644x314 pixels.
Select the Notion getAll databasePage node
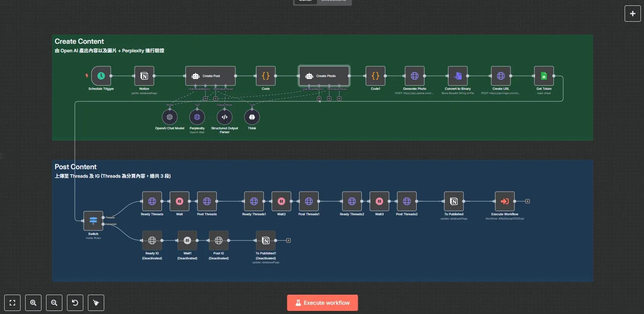coord(144,76)
